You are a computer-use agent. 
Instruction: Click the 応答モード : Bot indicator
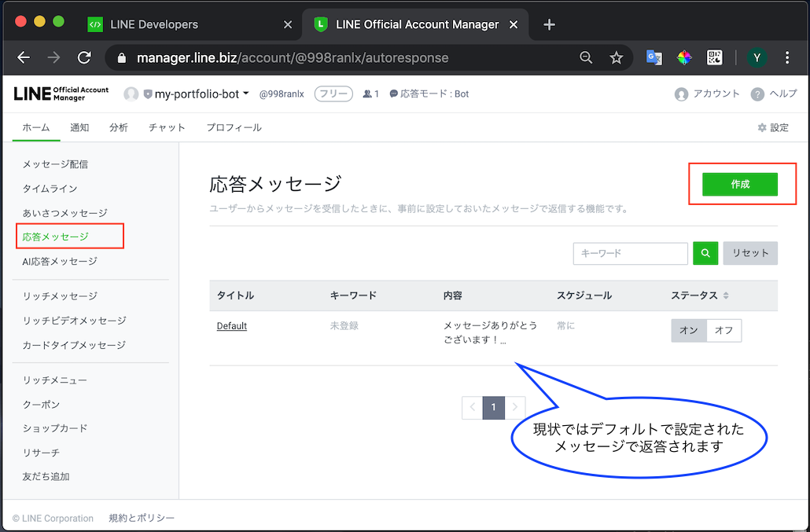coord(429,94)
